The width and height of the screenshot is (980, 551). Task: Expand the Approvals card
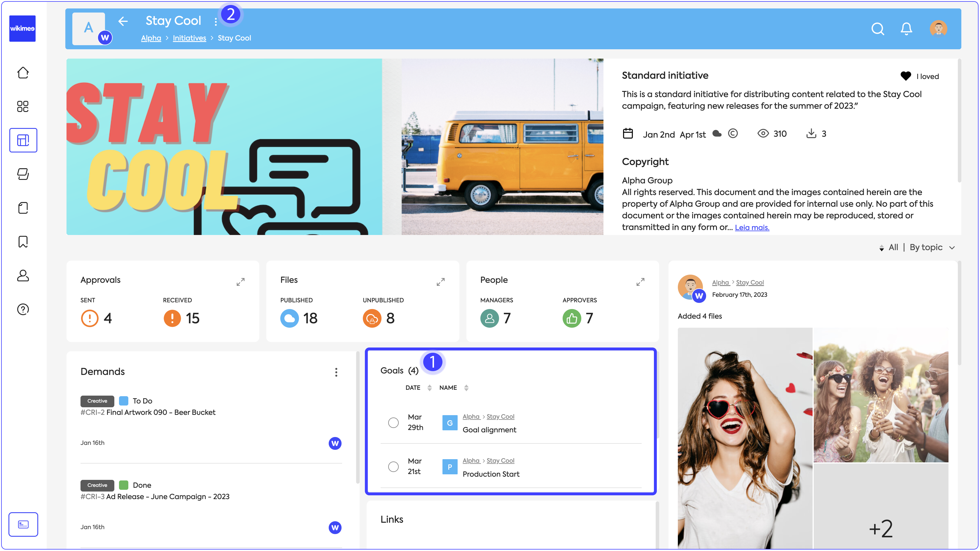(x=240, y=282)
